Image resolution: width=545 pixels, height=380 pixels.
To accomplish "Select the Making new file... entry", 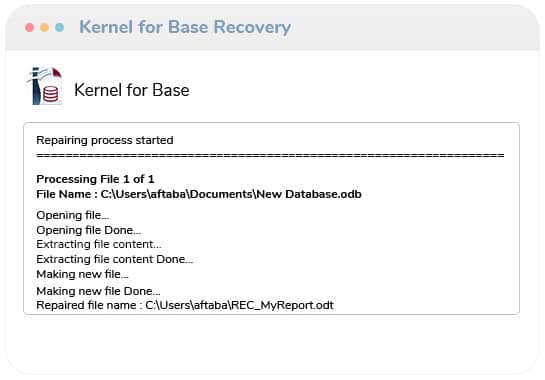I will tap(82, 274).
